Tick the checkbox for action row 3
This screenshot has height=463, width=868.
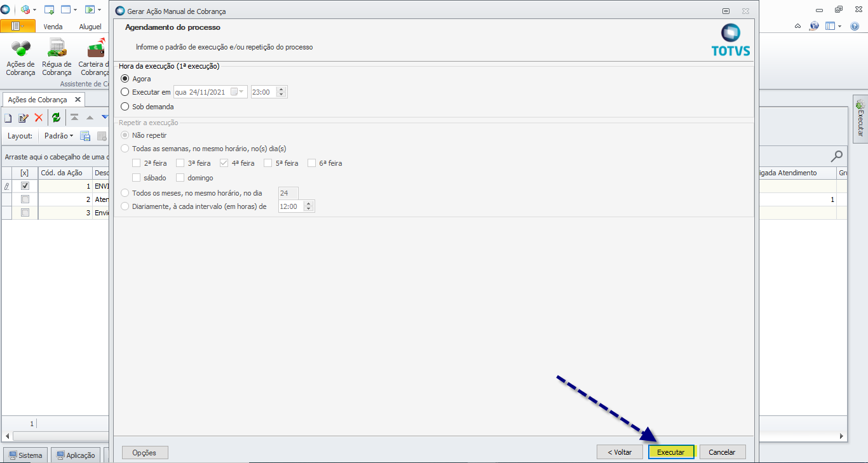25,213
